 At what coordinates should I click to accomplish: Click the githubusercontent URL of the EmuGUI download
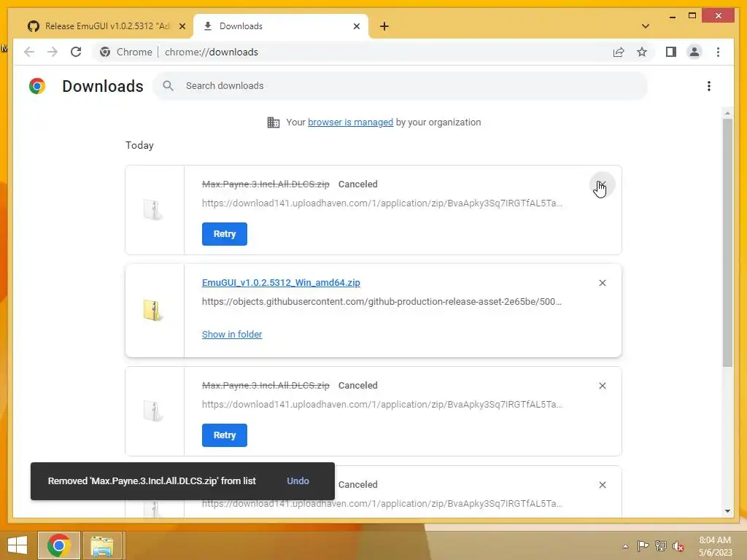point(382,301)
